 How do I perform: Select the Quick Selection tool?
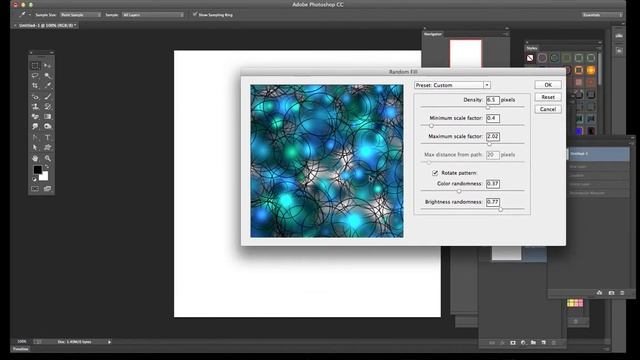click(x=47, y=76)
